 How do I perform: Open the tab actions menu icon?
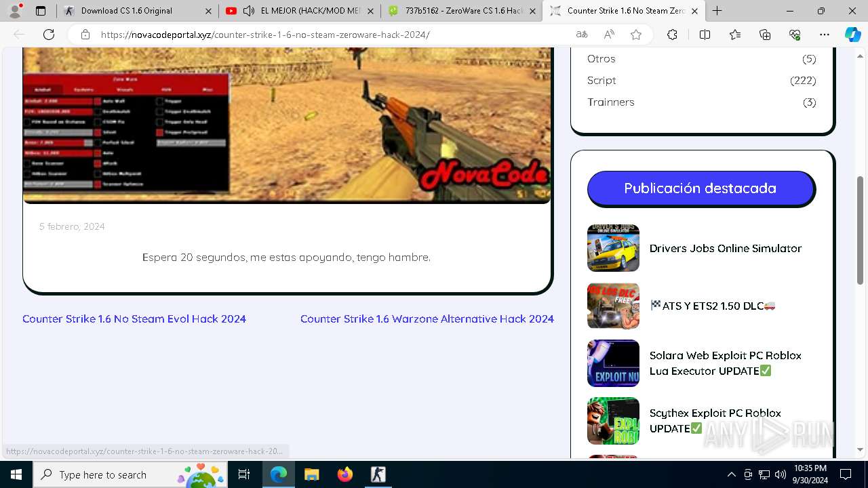pos(41,11)
